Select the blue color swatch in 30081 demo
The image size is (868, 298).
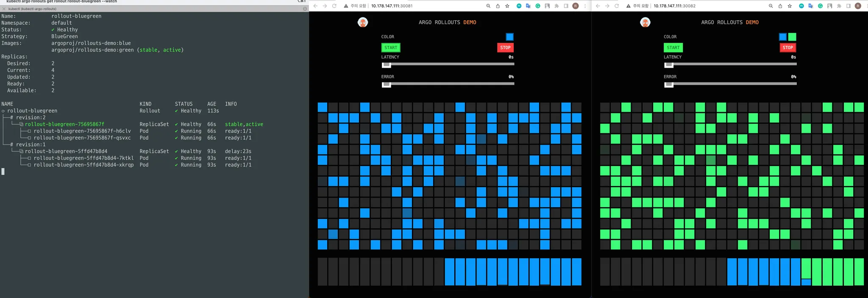pyautogui.click(x=509, y=37)
